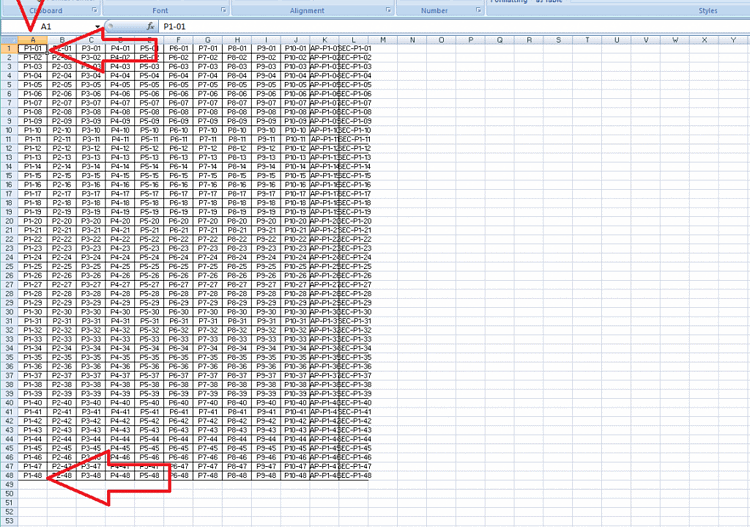
Task: Select column W header
Action: (675, 40)
